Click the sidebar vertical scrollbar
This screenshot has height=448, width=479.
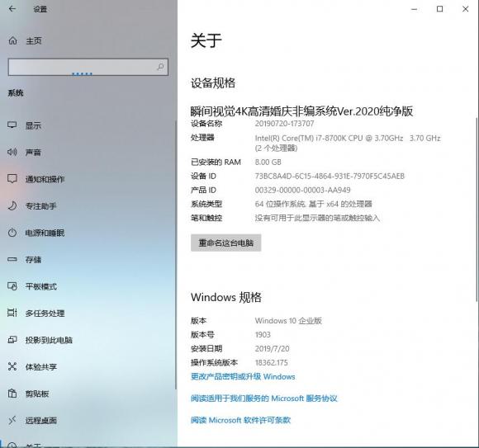[176, 255]
